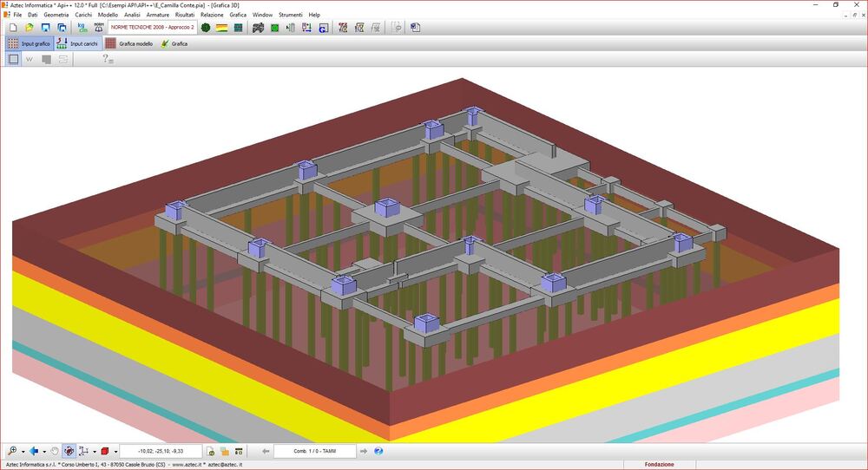Click the Fondazione label in status bar
The width and height of the screenshot is (868, 470).
point(660,465)
